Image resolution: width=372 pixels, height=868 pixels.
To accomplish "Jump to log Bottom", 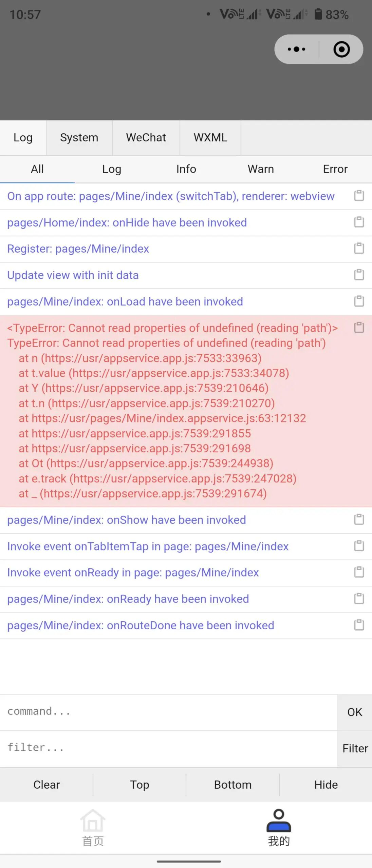I will click(x=233, y=785).
